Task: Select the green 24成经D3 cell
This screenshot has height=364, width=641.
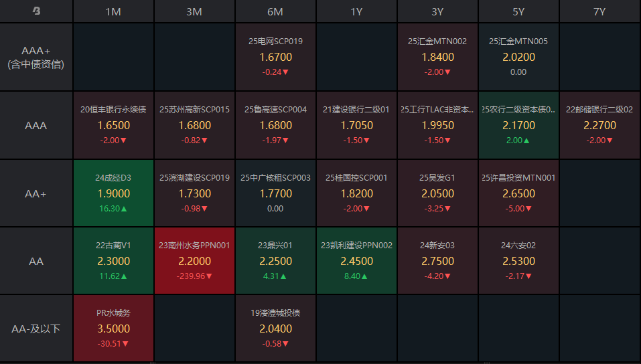Action: click(113, 193)
